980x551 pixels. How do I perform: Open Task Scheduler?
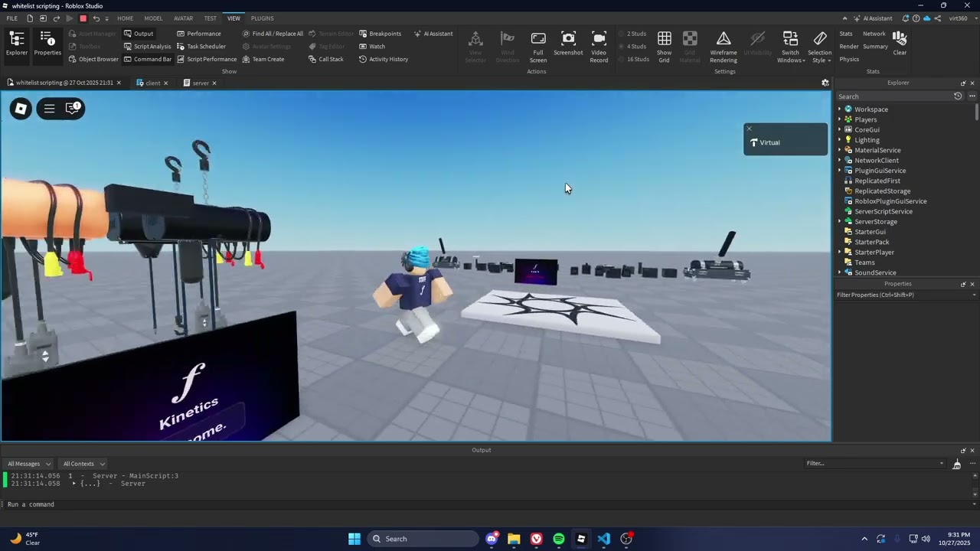[x=201, y=47]
